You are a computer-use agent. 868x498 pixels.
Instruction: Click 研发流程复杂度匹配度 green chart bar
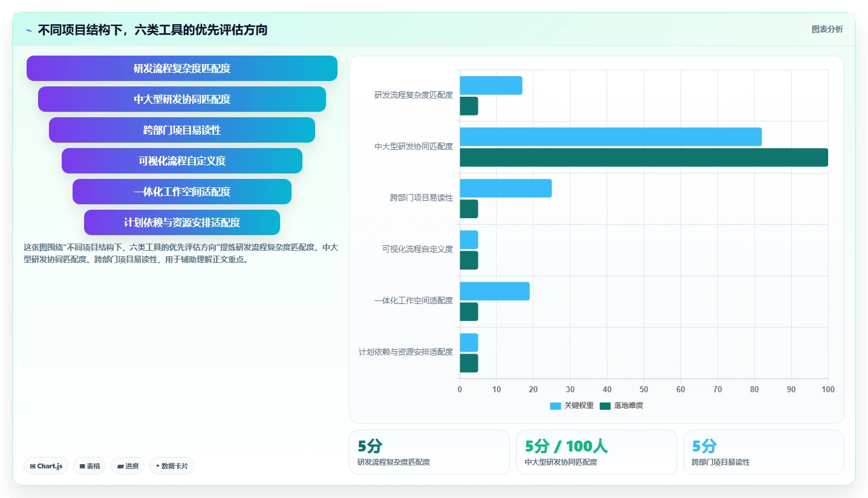(x=469, y=106)
